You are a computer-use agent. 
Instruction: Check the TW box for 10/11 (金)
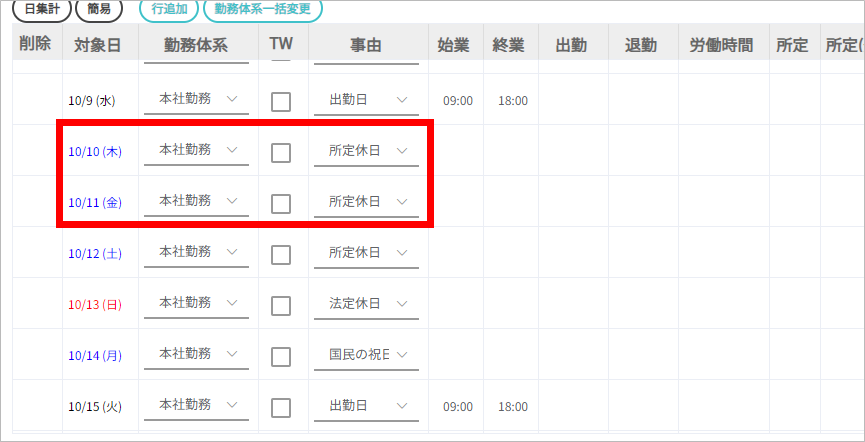tap(281, 203)
